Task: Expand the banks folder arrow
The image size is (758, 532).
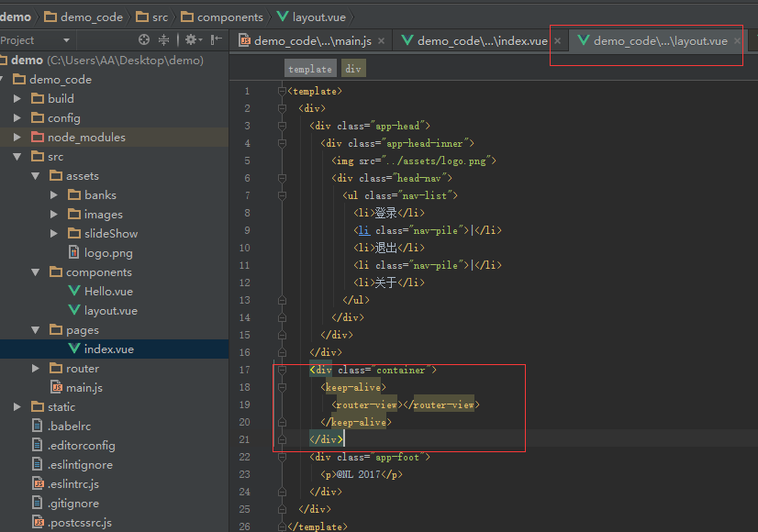Action: pos(54,195)
